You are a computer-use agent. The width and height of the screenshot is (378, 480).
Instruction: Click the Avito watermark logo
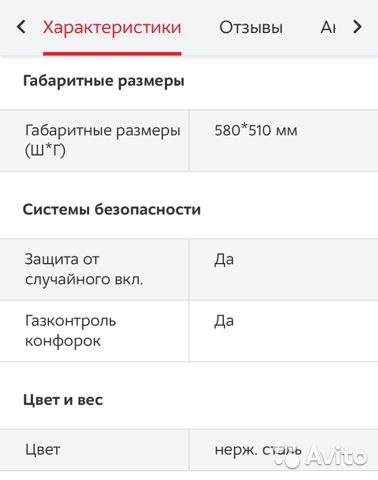point(321,457)
